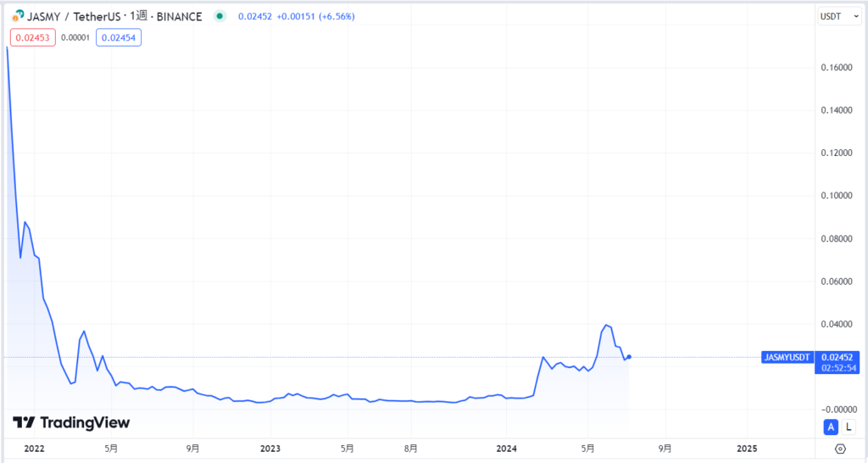Click the current price 0.02452 axis label
868x463 pixels.
[x=837, y=357]
